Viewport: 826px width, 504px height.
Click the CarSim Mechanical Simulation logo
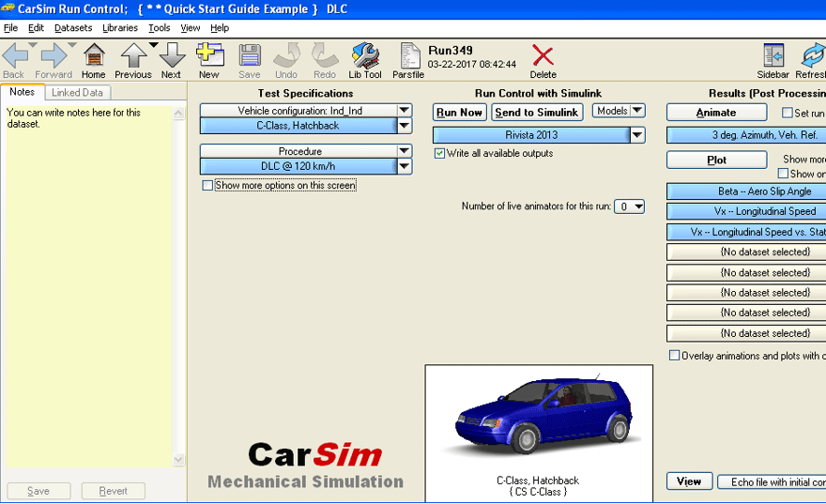coord(306,466)
